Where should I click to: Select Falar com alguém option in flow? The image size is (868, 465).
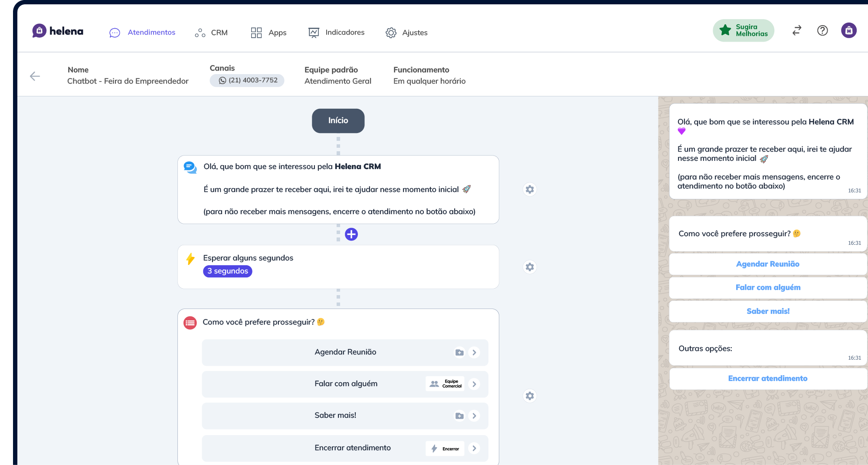coord(345,384)
